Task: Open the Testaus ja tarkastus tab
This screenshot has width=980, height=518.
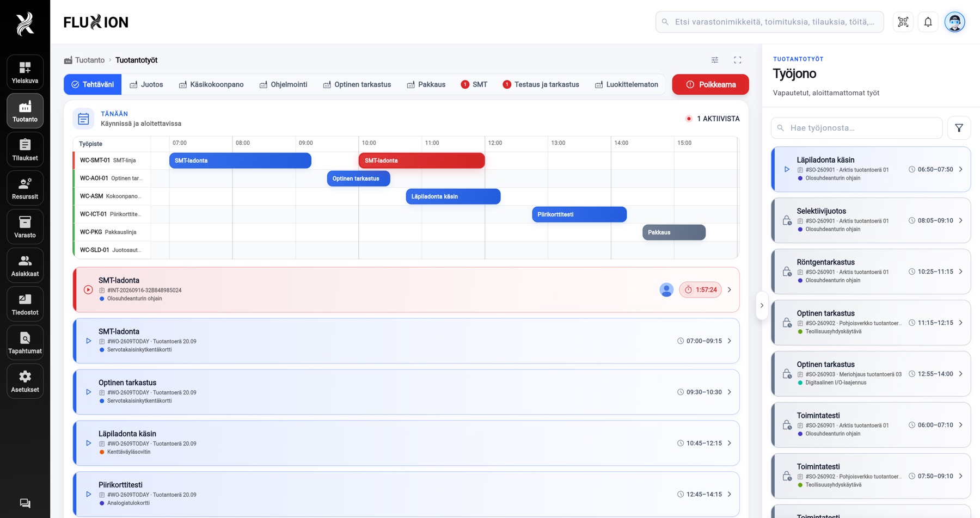Action: tap(541, 84)
